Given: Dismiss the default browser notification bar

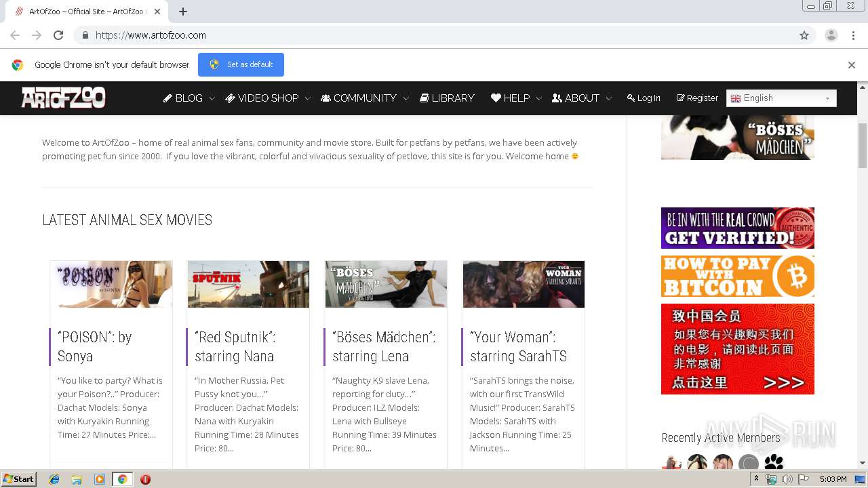Looking at the screenshot, I should 852,65.
